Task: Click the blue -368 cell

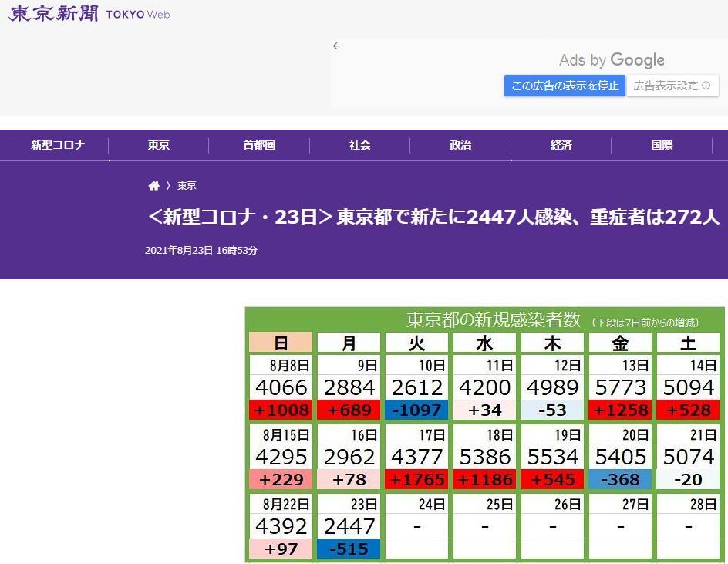Action: coord(620,479)
